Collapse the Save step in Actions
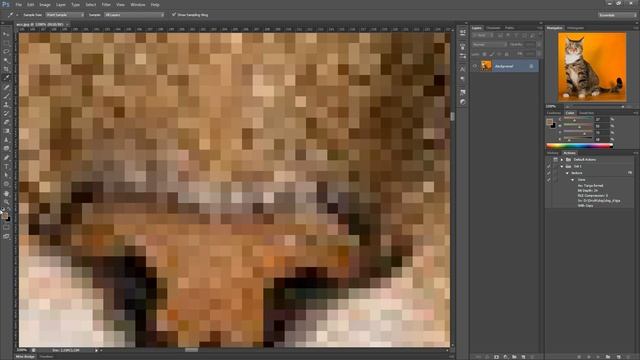Screen dimensions: 640x360 573,180
